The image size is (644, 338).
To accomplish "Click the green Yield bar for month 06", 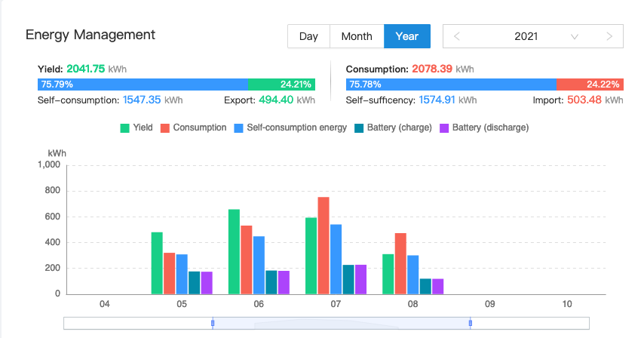I will tap(234, 253).
